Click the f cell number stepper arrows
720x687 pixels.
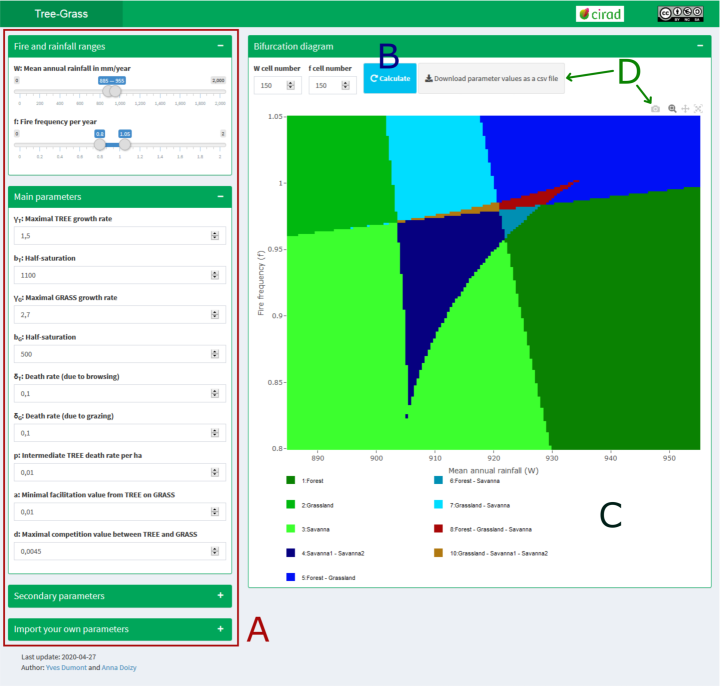pos(345,85)
